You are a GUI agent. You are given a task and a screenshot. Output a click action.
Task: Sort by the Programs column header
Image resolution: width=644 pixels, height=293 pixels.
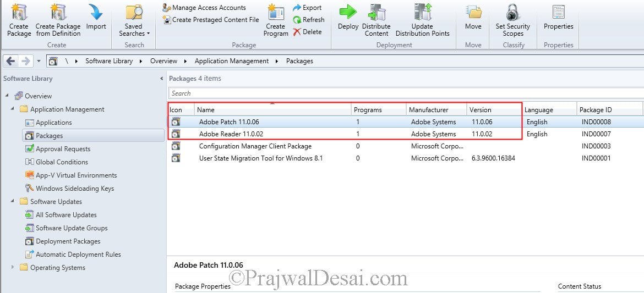click(x=379, y=109)
